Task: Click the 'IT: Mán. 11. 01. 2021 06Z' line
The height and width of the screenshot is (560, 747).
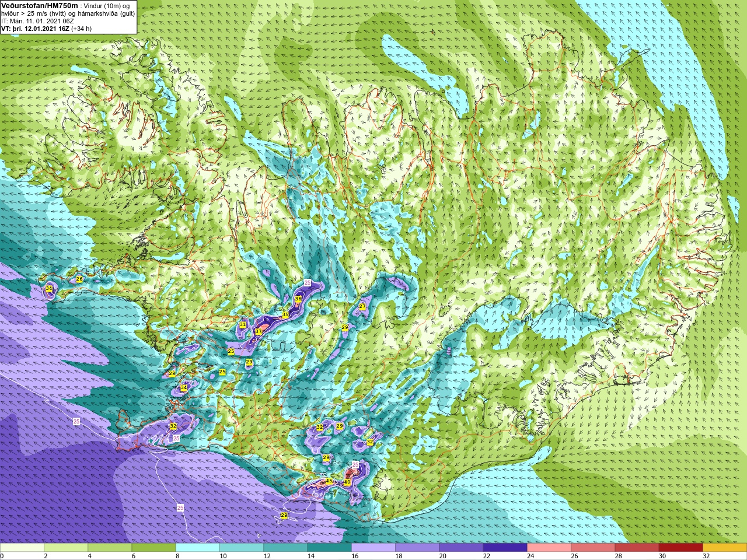Action: click(x=37, y=21)
